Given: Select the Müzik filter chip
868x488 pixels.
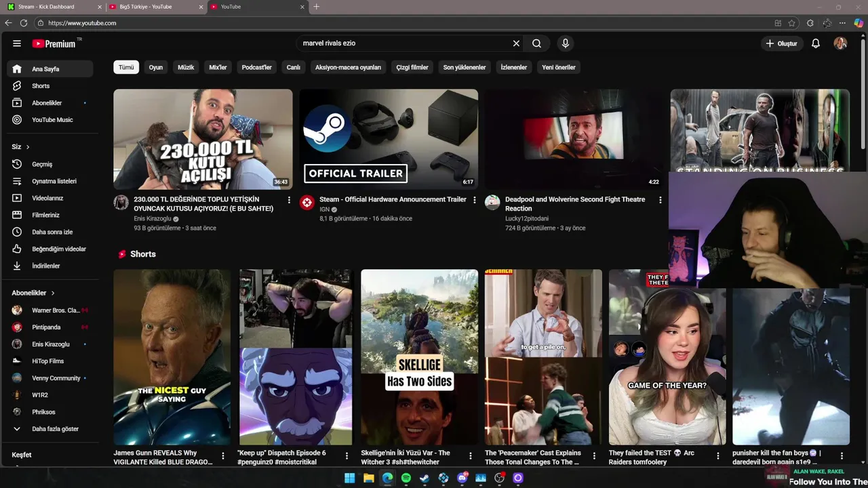Looking at the screenshot, I should pos(186,67).
